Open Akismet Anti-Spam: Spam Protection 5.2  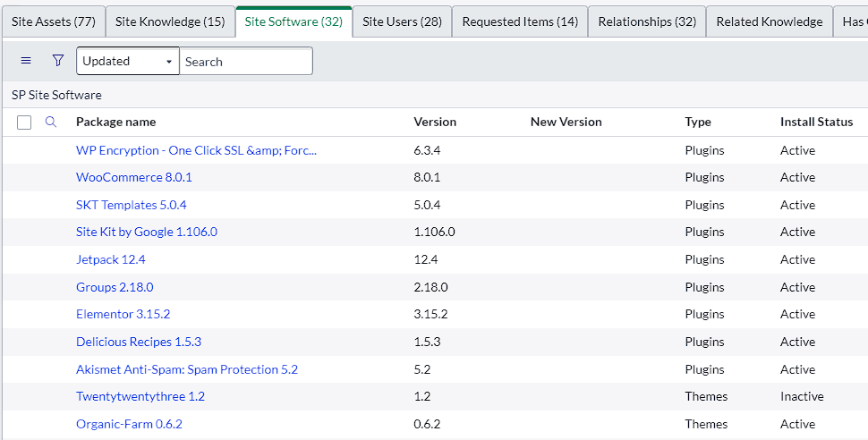[x=186, y=369]
